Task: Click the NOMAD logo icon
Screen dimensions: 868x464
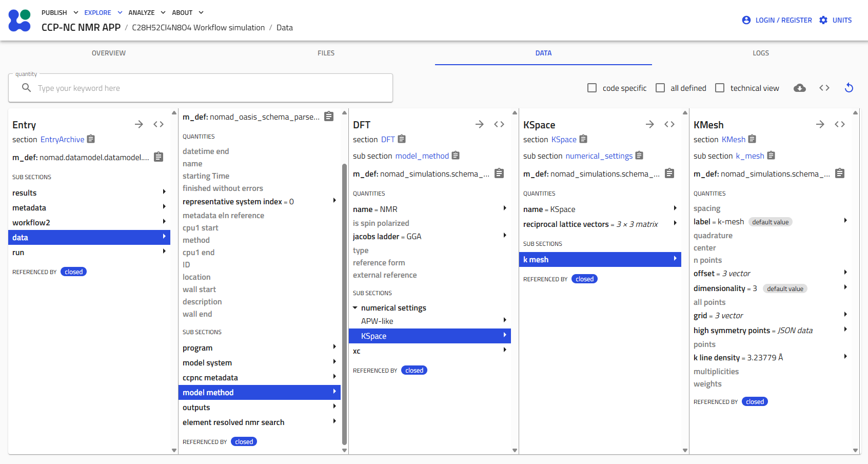Action: (19, 20)
